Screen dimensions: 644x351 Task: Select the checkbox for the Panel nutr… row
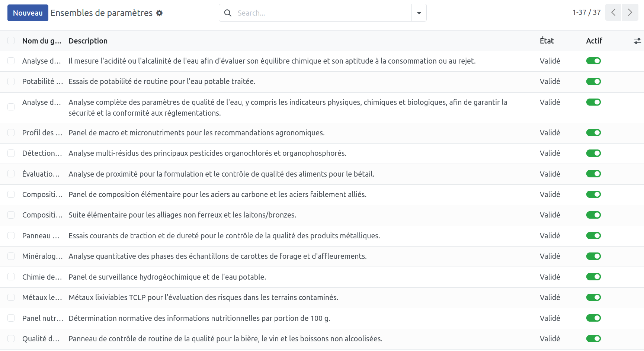[11, 318]
